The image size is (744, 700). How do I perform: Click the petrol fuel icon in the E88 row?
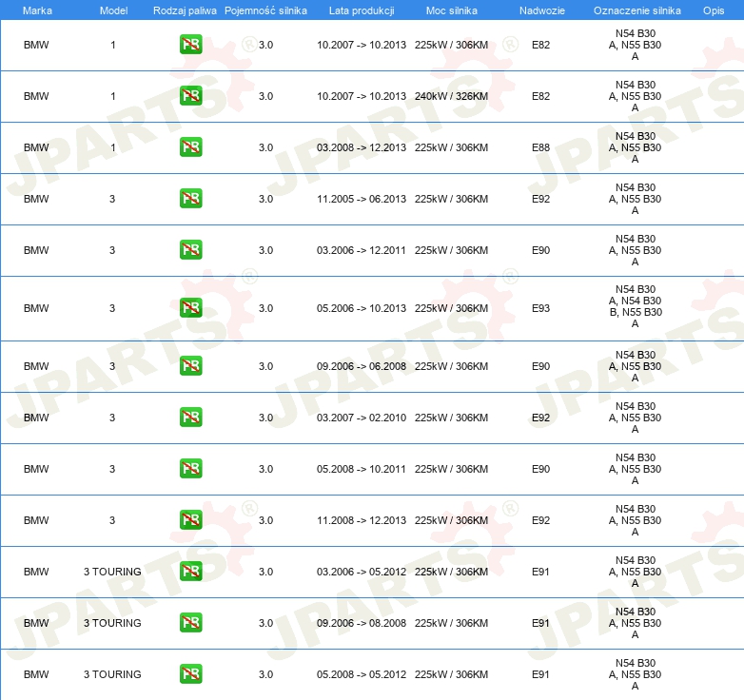tap(190, 147)
